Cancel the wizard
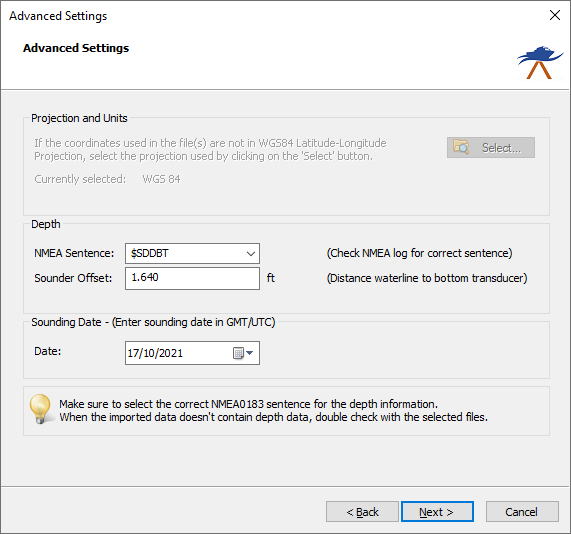The width and height of the screenshot is (571, 534). tap(522, 512)
